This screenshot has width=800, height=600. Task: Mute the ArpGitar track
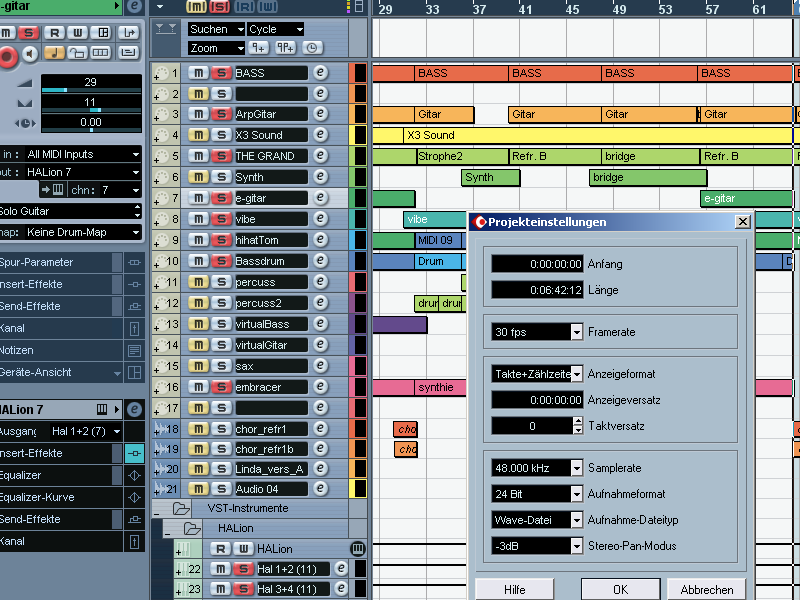[199, 115]
